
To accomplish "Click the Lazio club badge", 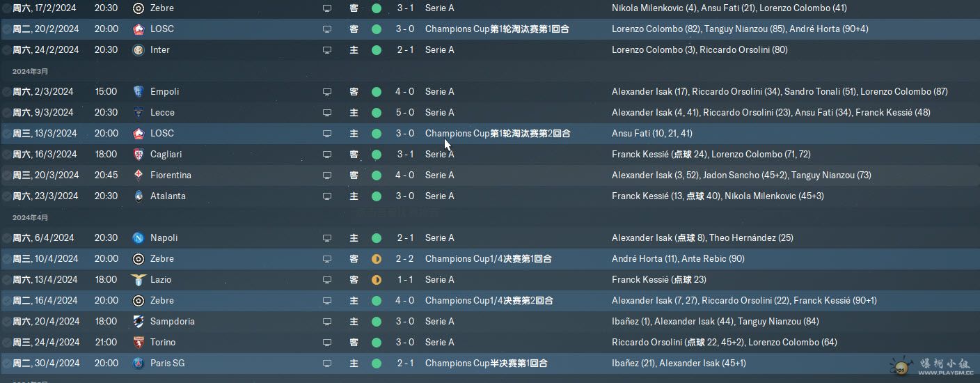I will click(x=138, y=280).
